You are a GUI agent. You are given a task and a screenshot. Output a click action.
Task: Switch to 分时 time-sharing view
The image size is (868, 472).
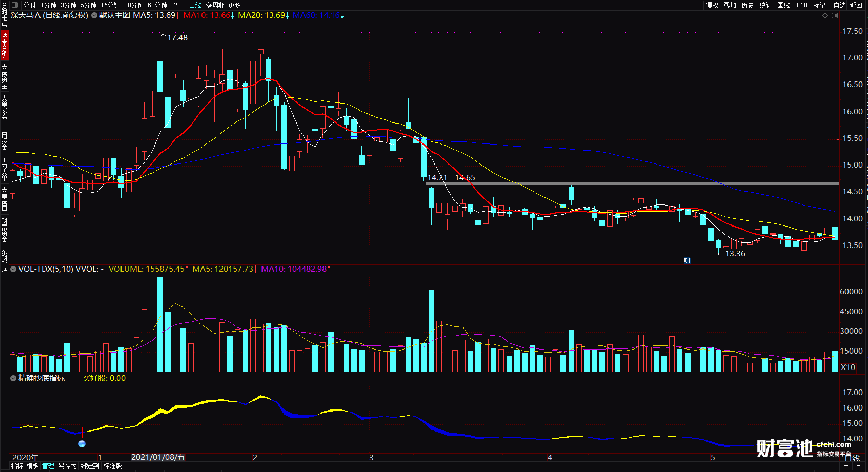pyautogui.click(x=30, y=5)
